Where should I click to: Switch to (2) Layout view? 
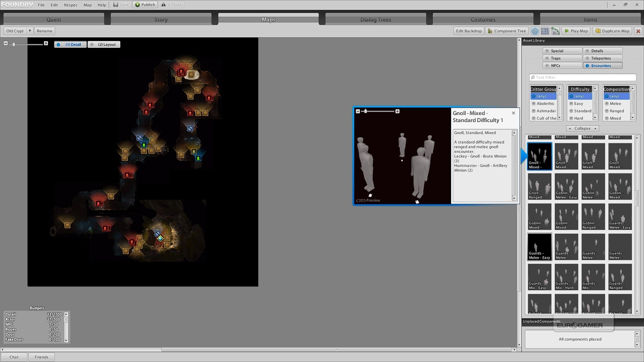pos(104,45)
